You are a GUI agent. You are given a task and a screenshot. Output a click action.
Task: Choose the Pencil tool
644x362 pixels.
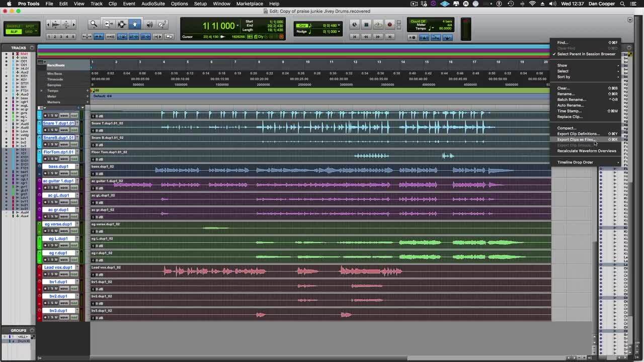[162, 24]
